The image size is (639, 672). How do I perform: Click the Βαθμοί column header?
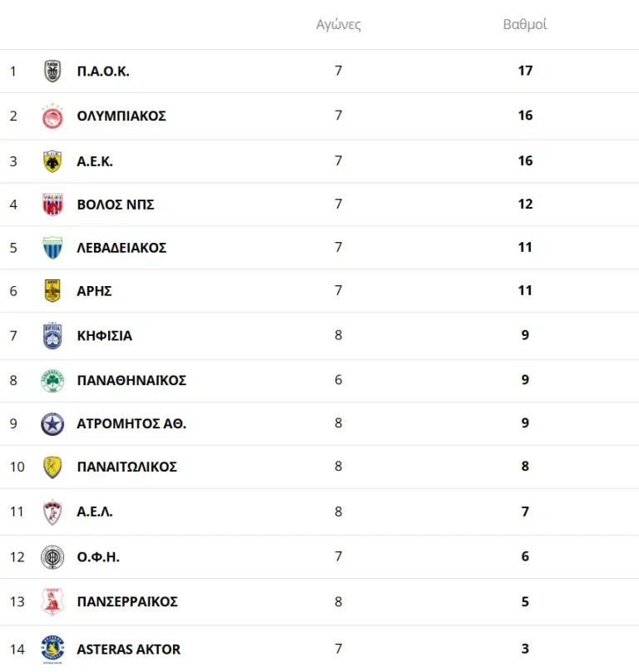[525, 25]
